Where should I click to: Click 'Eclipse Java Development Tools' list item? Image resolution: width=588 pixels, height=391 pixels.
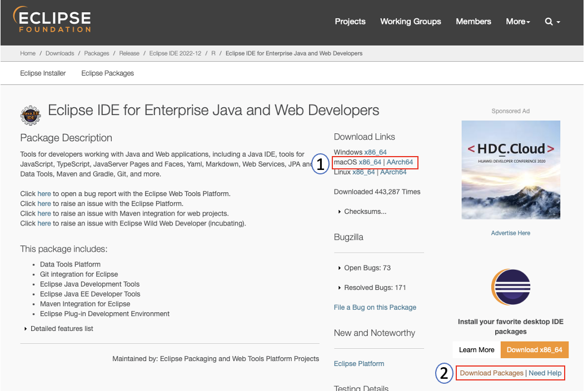coord(89,284)
